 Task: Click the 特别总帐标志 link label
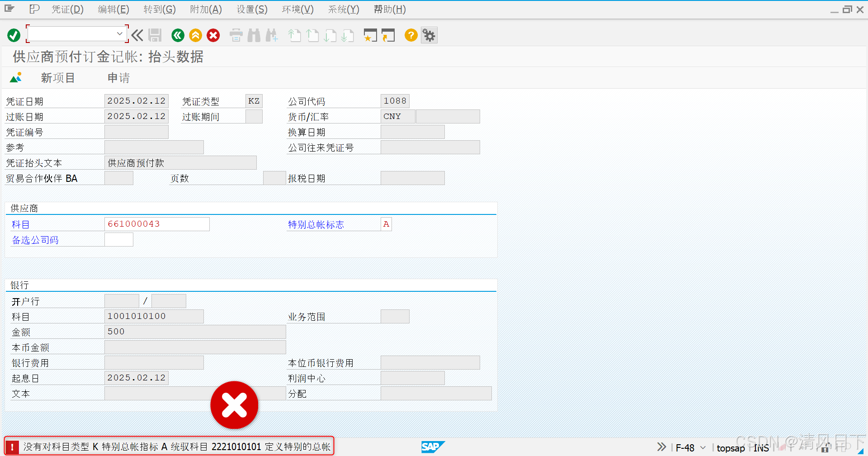click(316, 224)
